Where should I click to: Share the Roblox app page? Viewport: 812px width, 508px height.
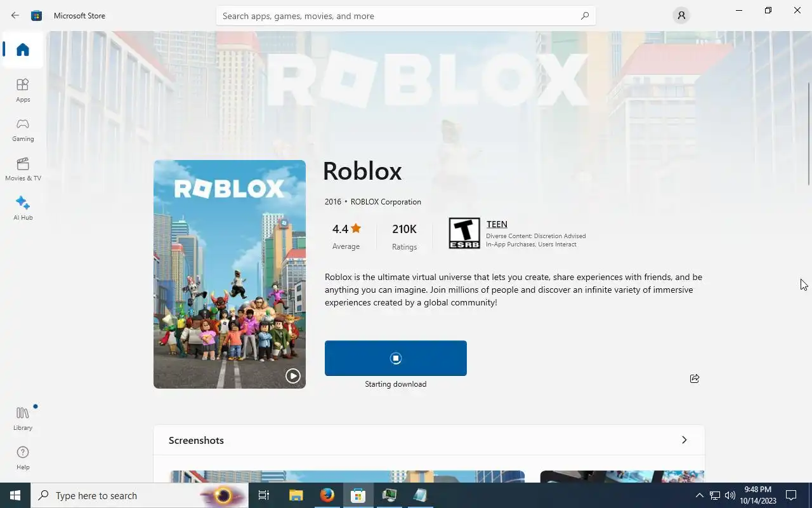(x=695, y=378)
